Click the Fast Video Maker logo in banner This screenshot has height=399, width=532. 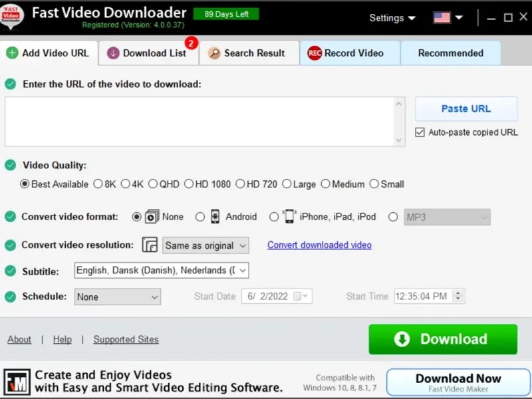pyautogui.click(x=17, y=382)
